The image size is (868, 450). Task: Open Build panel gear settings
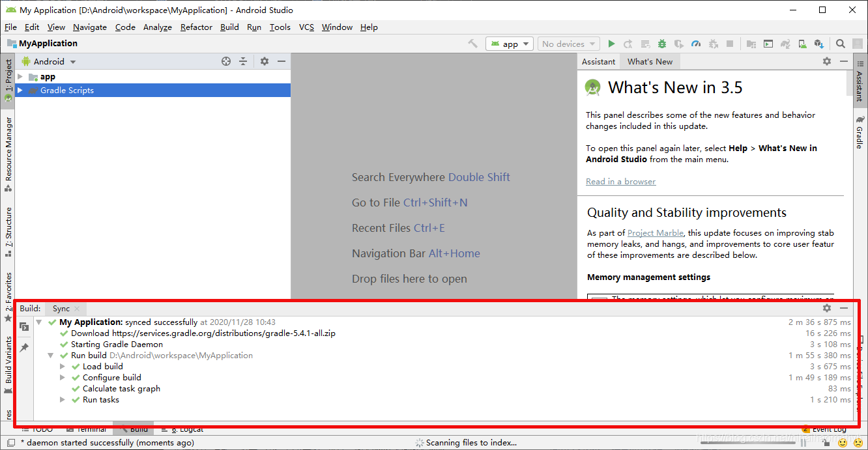pos(827,308)
